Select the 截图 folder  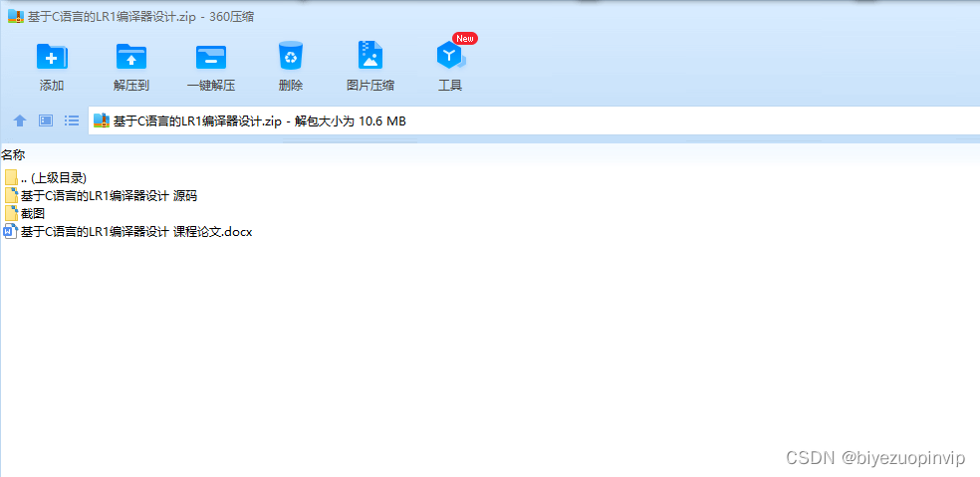click(x=24, y=214)
